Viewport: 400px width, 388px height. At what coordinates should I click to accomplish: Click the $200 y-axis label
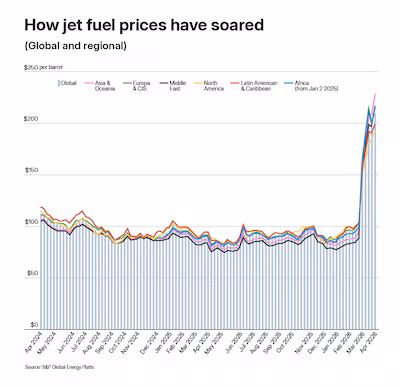31,119
